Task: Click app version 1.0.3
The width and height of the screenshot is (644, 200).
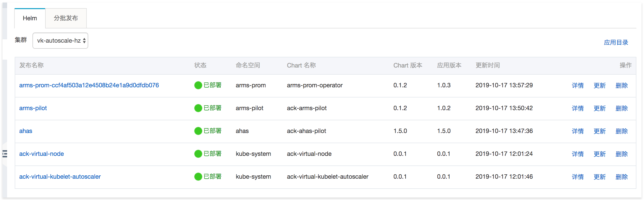Action: click(x=444, y=85)
